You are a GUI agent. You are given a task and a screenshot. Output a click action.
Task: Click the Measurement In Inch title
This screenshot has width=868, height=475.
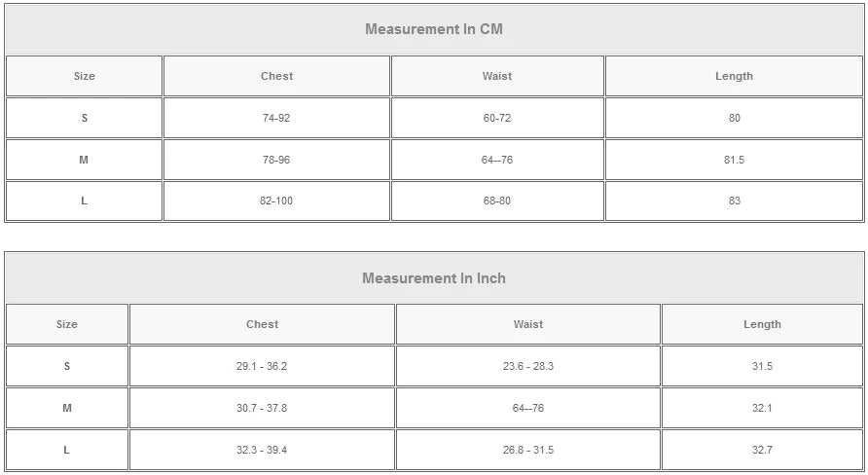pyautogui.click(x=433, y=278)
